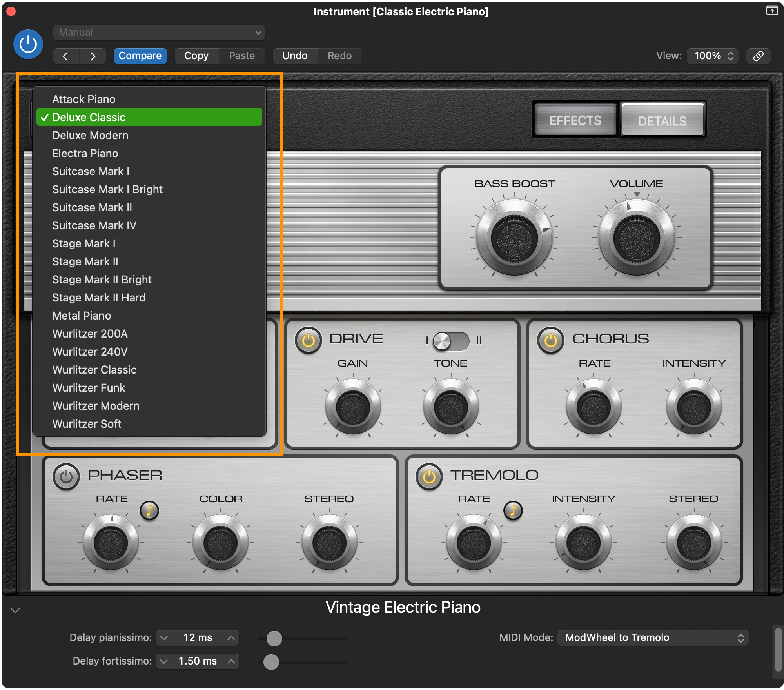Viewport: 784px width, 690px height.
Task: Click the link (chain) icon button
Action: tap(758, 56)
